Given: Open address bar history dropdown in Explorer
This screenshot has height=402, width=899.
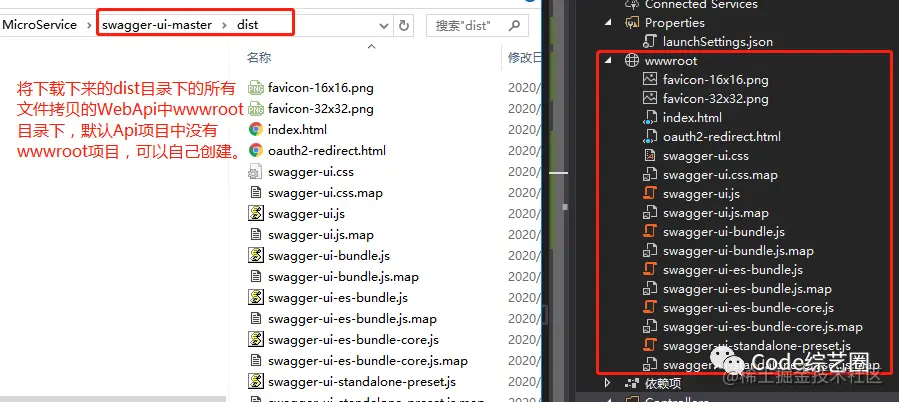Looking at the screenshot, I should click(x=384, y=26).
